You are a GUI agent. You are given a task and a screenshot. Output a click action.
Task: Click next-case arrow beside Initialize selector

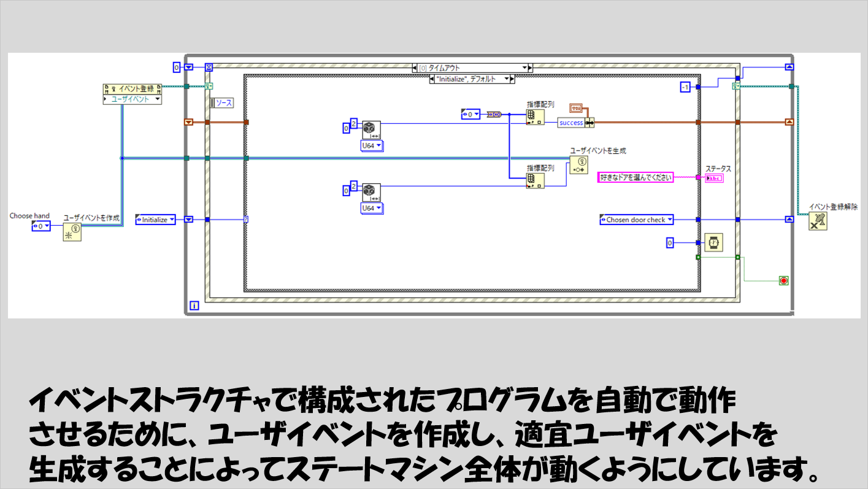(512, 79)
